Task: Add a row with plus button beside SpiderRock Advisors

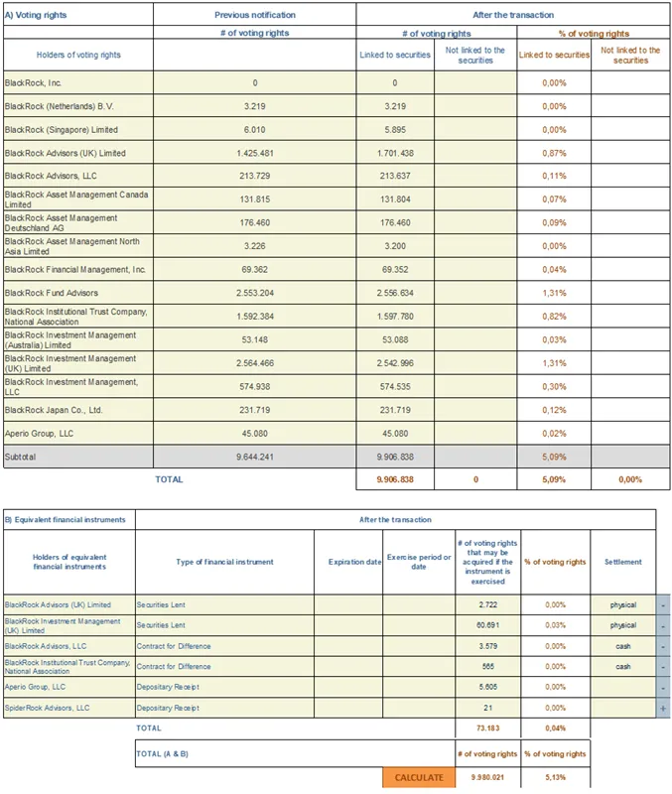Action: [663, 708]
